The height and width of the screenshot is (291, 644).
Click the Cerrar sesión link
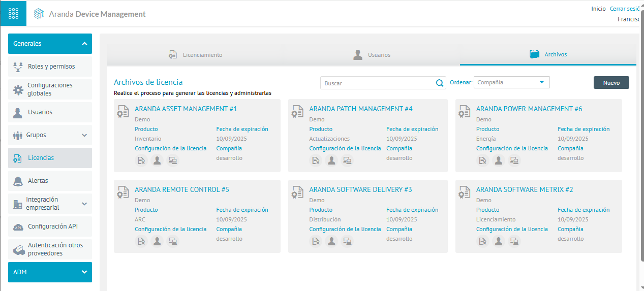coord(625,9)
